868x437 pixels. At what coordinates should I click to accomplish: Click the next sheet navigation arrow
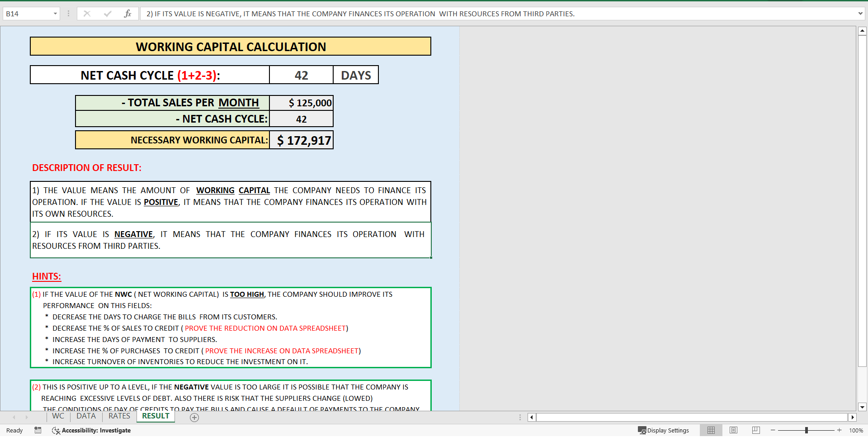click(27, 417)
